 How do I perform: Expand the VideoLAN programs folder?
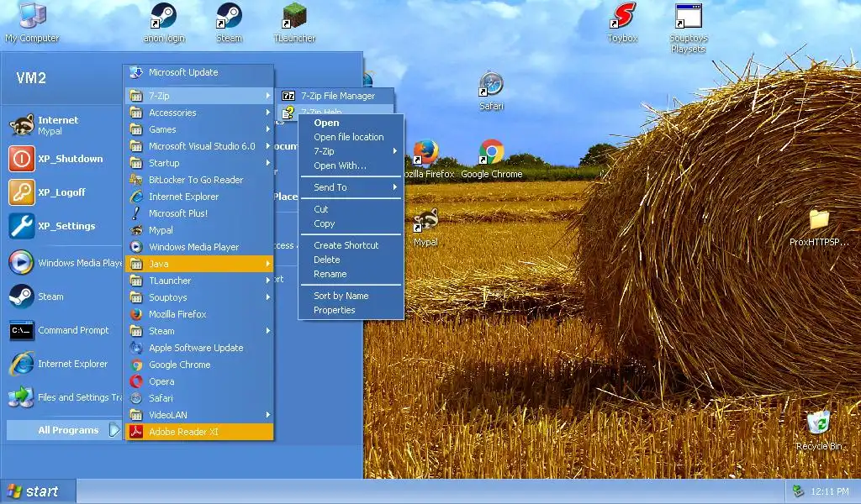198,415
